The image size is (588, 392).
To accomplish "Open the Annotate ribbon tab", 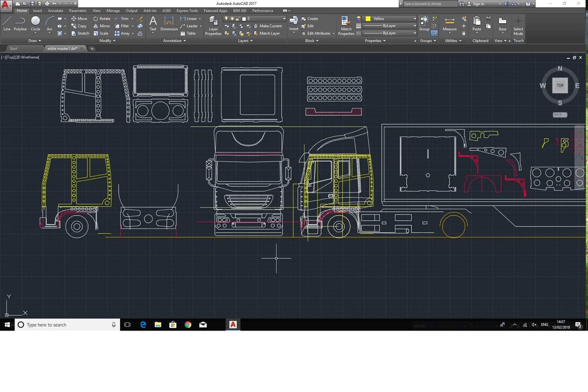I will [x=56, y=11].
